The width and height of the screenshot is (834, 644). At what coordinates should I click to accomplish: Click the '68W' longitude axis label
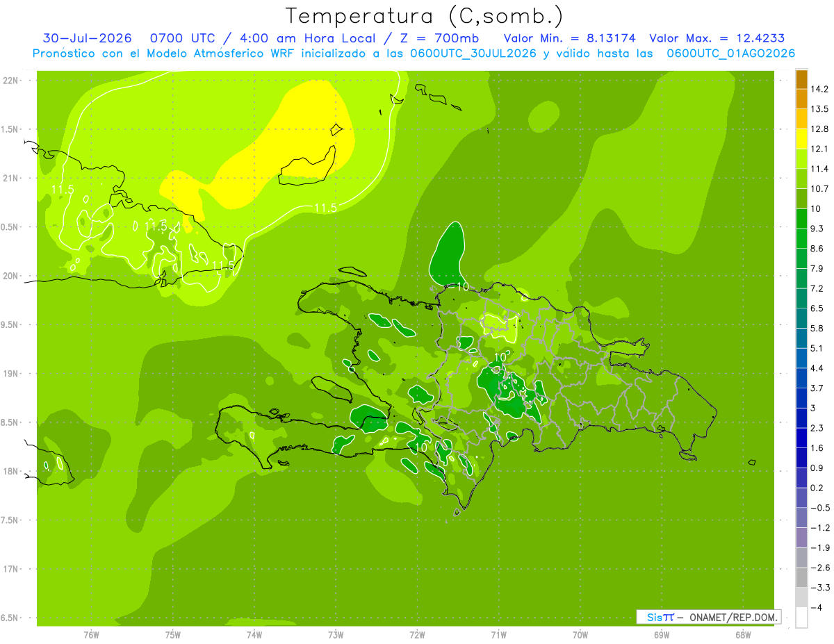742,634
